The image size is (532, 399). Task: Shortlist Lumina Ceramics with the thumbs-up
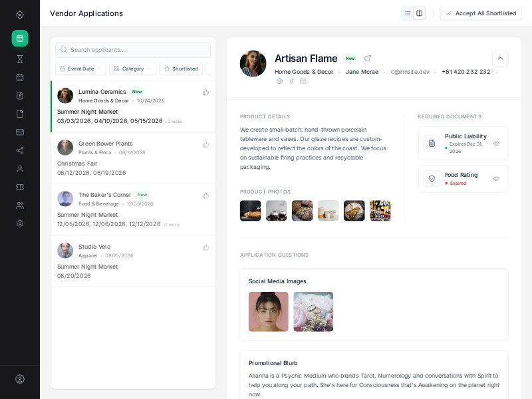coord(205,92)
